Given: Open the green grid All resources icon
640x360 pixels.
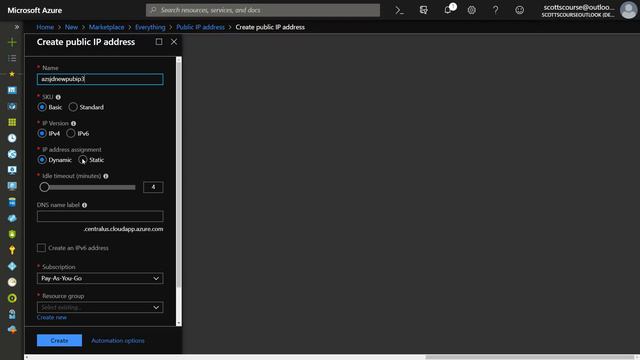Looking at the screenshot, I should (x=12, y=122).
